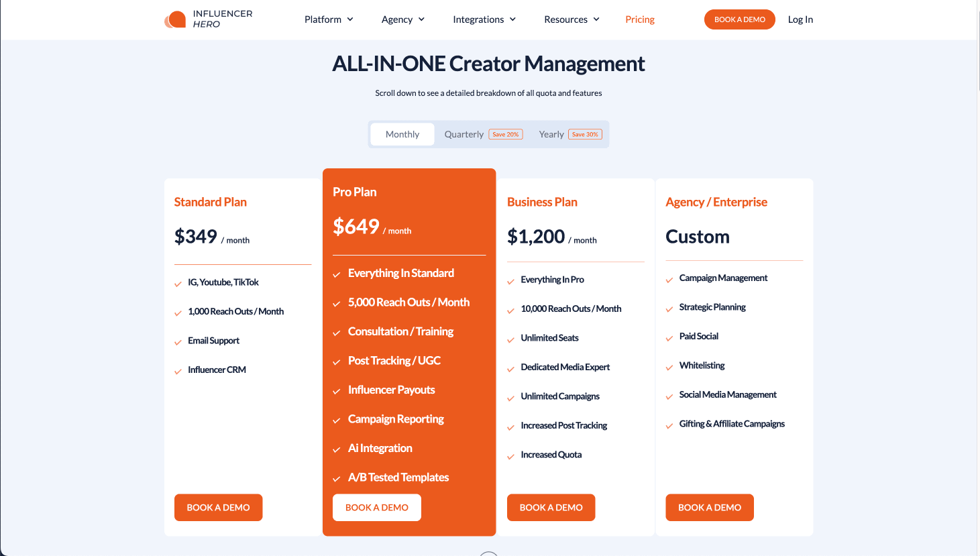980x556 pixels.
Task: Click Book a Demo in header
Action: pyautogui.click(x=740, y=19)
